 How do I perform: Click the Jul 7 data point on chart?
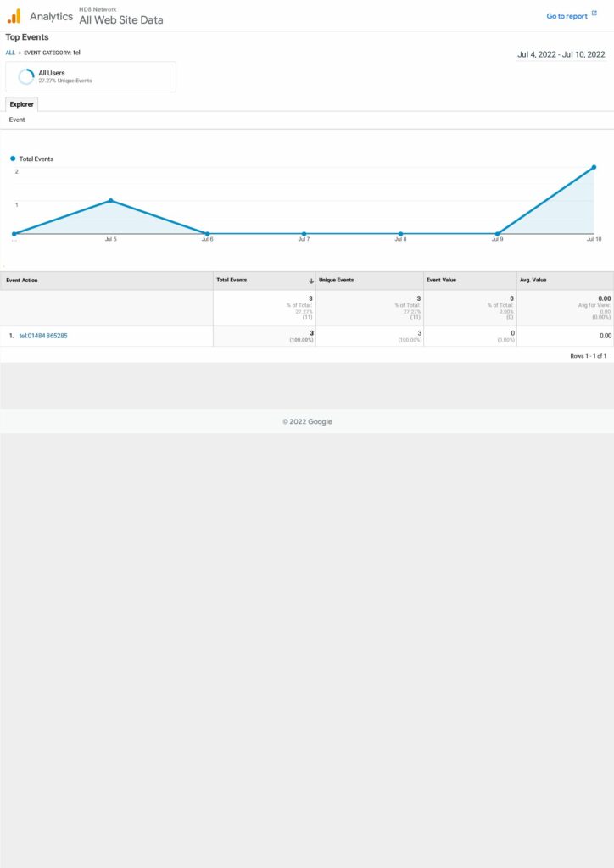click(304, 234)
